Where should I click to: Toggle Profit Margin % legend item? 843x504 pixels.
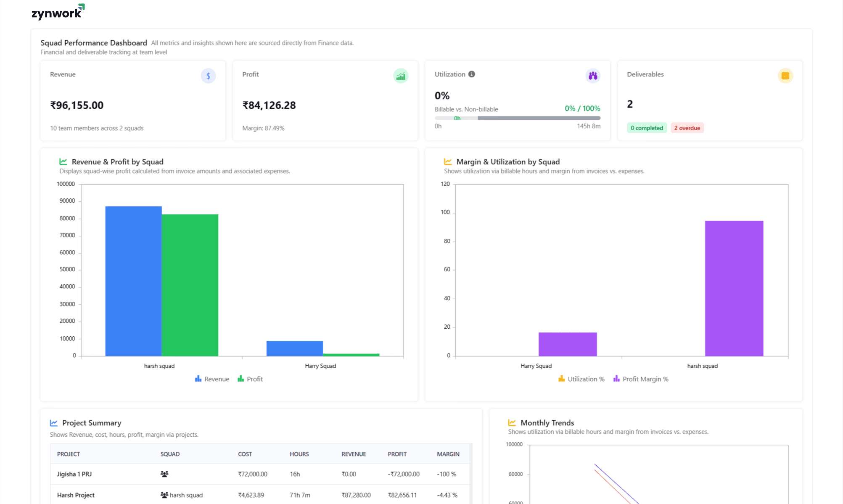pyautogui.click(x=641, y=379)
